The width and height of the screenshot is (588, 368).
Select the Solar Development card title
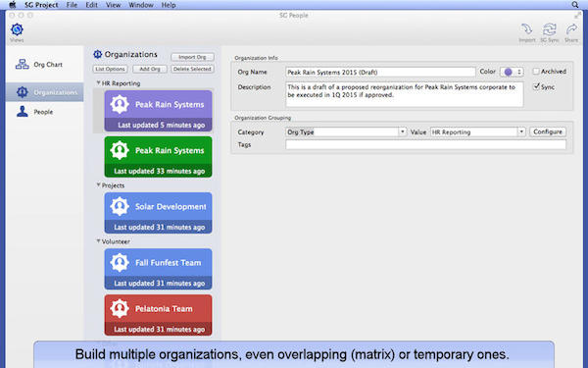[171, 206]
